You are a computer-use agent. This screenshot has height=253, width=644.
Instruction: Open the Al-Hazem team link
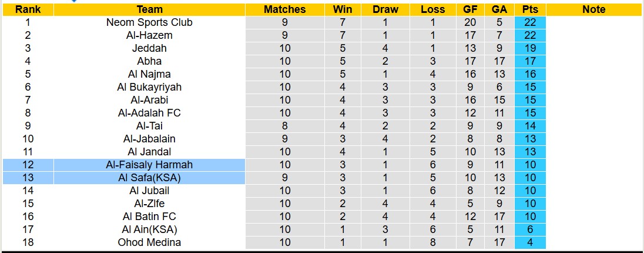149,35
